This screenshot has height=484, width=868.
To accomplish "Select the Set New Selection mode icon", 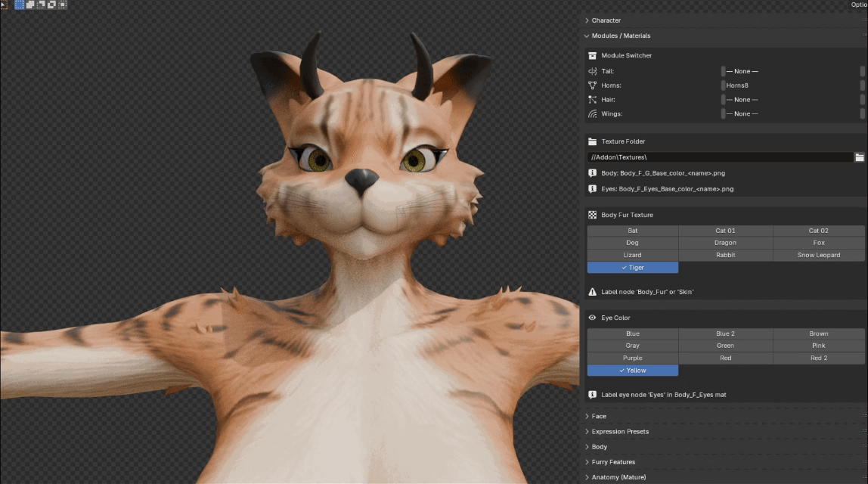I will pos(20,5).
